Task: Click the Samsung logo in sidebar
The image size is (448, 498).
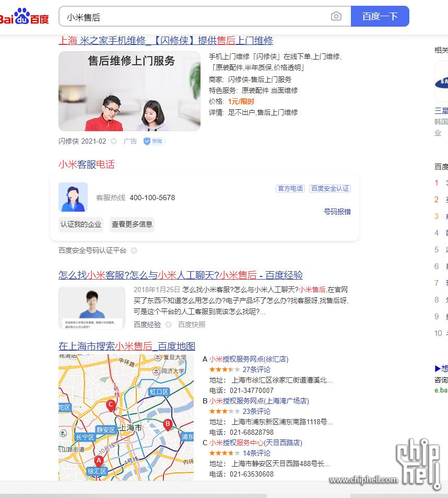Action: (442, 82)
